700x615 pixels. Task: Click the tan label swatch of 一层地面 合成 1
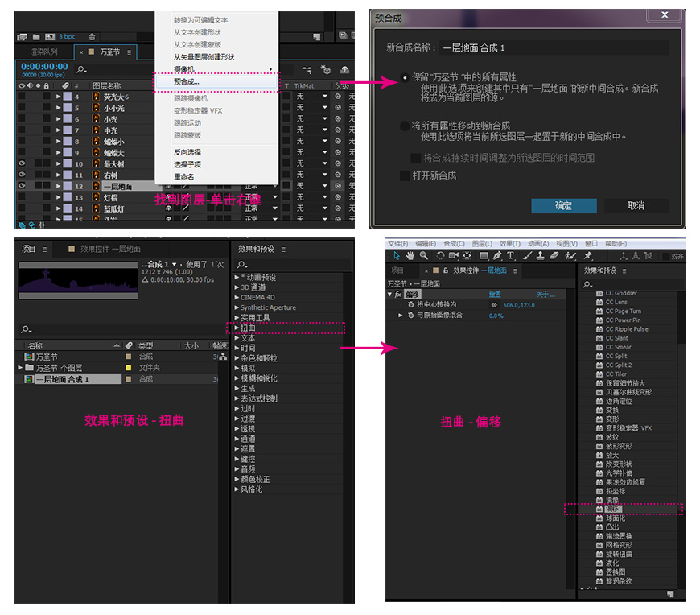coord(129,378)
